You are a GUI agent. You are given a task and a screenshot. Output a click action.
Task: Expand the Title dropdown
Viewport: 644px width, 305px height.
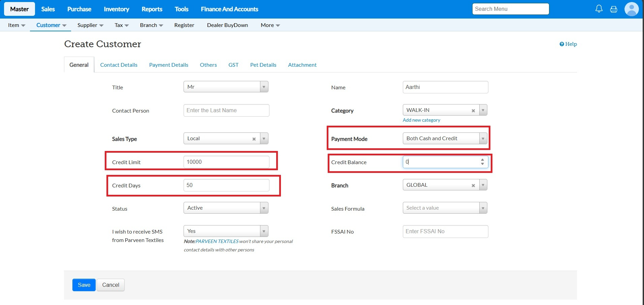pyautogui.click(x=264, y=87)
